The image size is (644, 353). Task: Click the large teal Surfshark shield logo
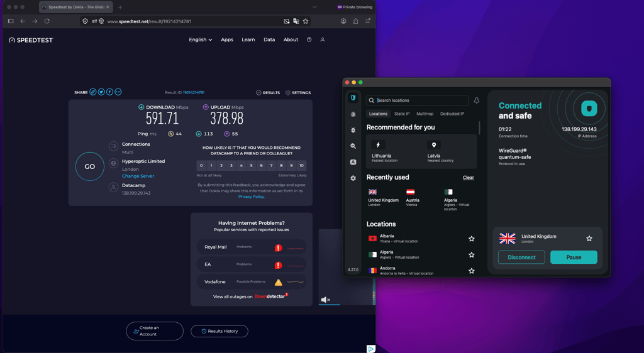(x=589, y=109)
